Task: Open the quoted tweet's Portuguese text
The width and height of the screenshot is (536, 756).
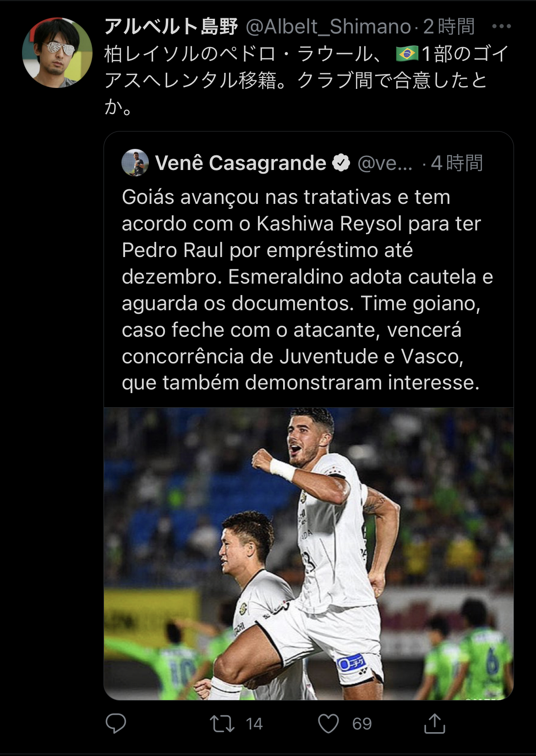Action: 307,290
